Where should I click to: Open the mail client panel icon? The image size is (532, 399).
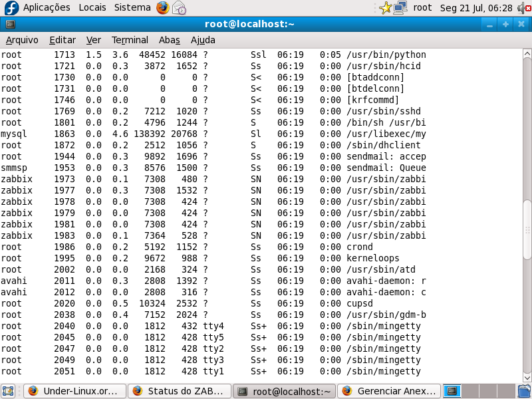pyautogui.click(x=179, y=8)
